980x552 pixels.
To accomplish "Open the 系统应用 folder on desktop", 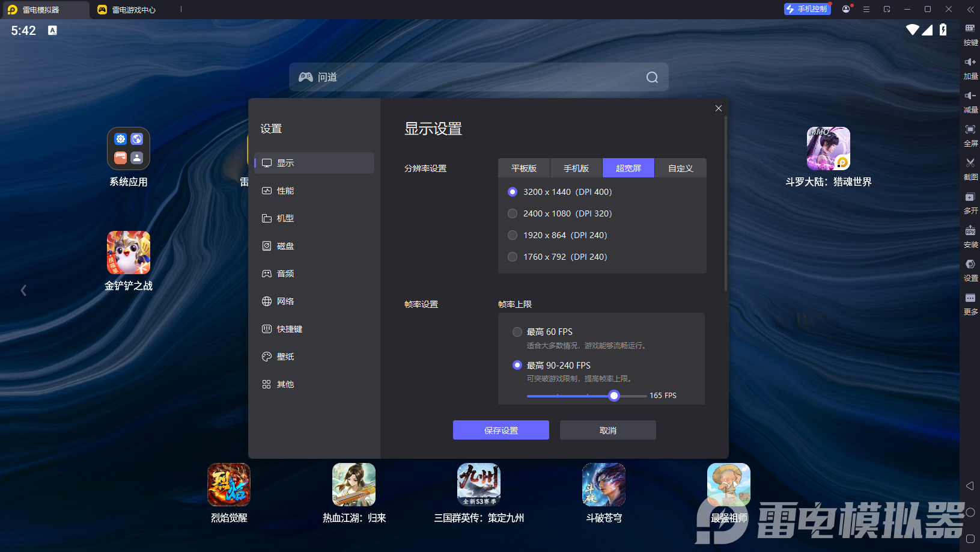I will tap(129, 149).
